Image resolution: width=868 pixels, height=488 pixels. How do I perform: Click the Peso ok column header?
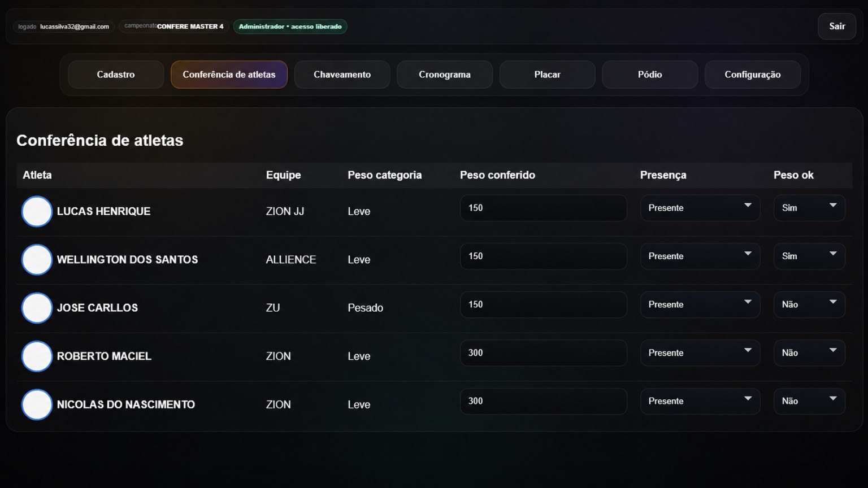(793, 175)
